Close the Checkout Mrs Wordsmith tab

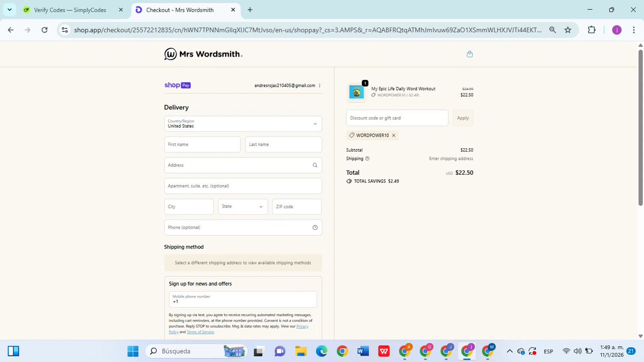coord(233,10)
